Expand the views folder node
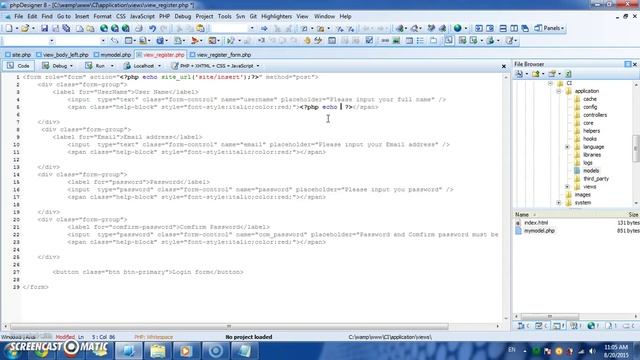 [x=567, y=187]
